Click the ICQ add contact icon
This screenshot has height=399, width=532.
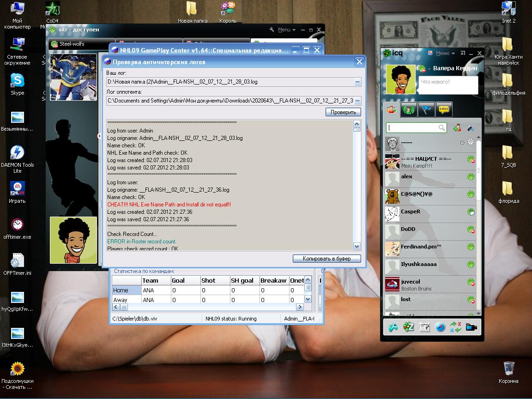(457, 127)
